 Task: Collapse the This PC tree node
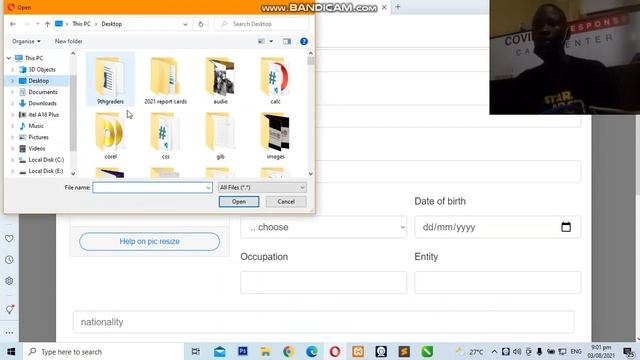[9, 58]
